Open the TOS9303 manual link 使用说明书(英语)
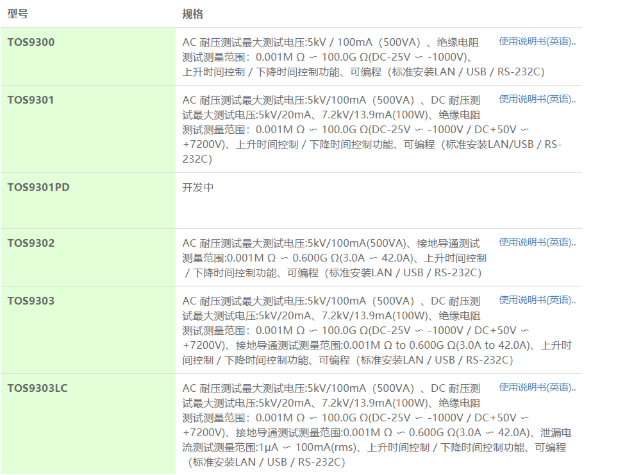 click(x=537, y=300)
